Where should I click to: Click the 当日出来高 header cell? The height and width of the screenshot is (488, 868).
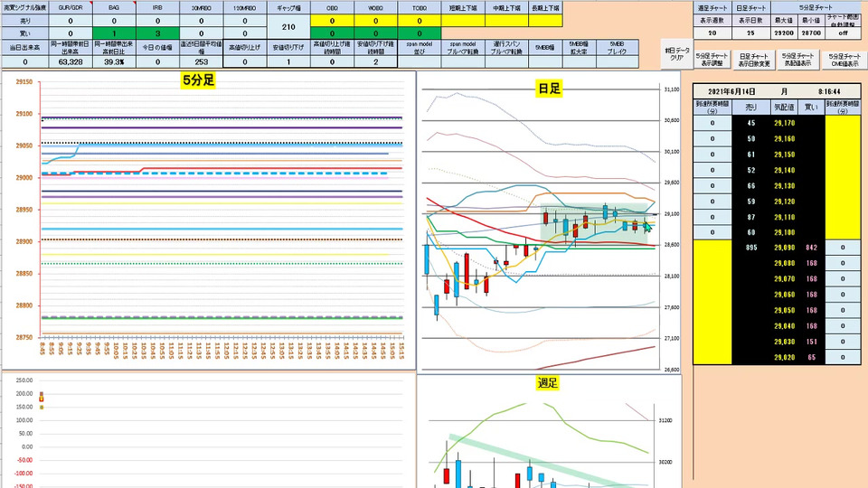pyautogui.click(x=25, y=48)
